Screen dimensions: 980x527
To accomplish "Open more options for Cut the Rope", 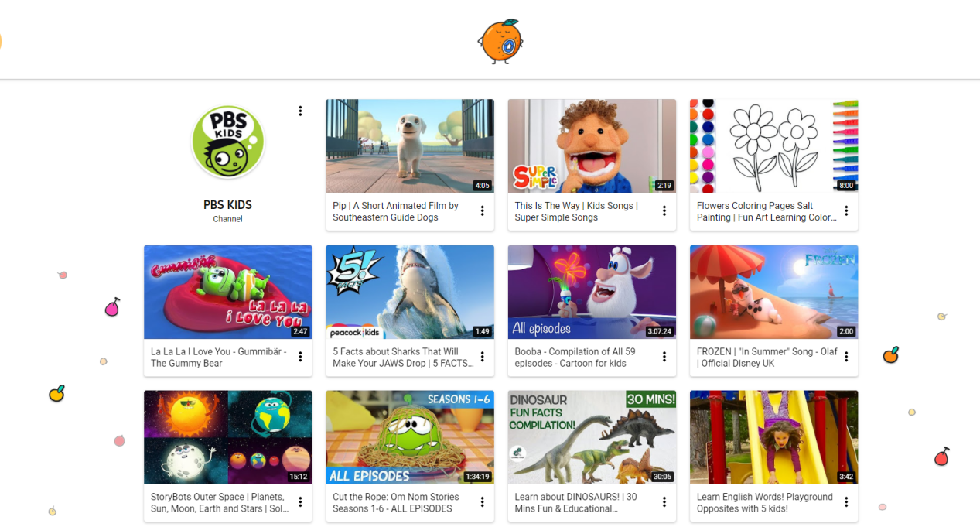I will [482, 502].
